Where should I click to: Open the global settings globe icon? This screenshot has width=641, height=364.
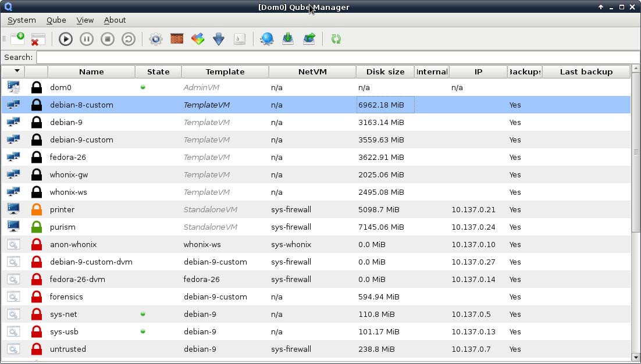[266, 39]
